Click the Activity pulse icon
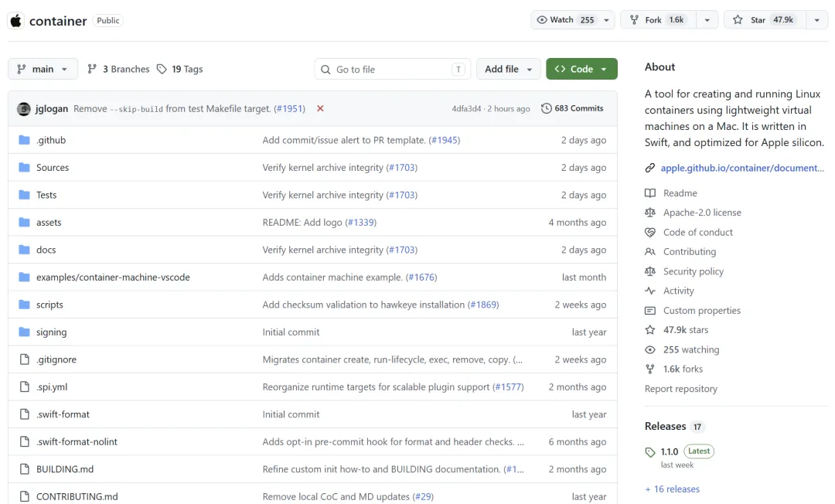This screenshot has width=835, height=504. point(650,291)
